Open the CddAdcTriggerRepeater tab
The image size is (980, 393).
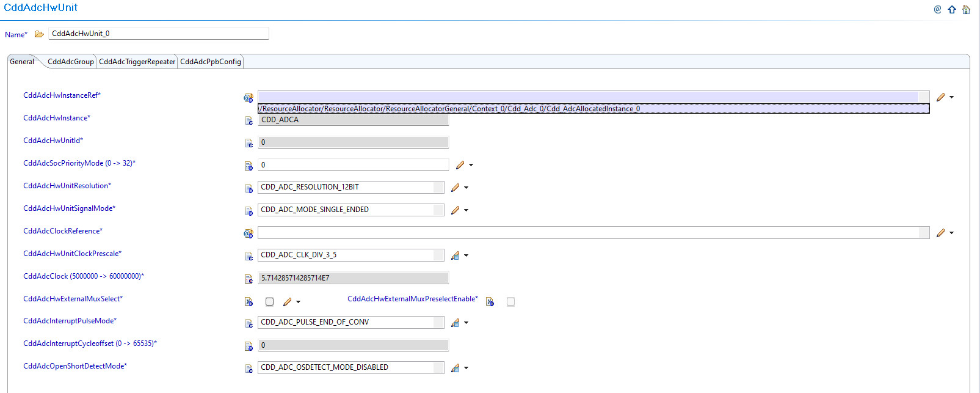(137, 62)
